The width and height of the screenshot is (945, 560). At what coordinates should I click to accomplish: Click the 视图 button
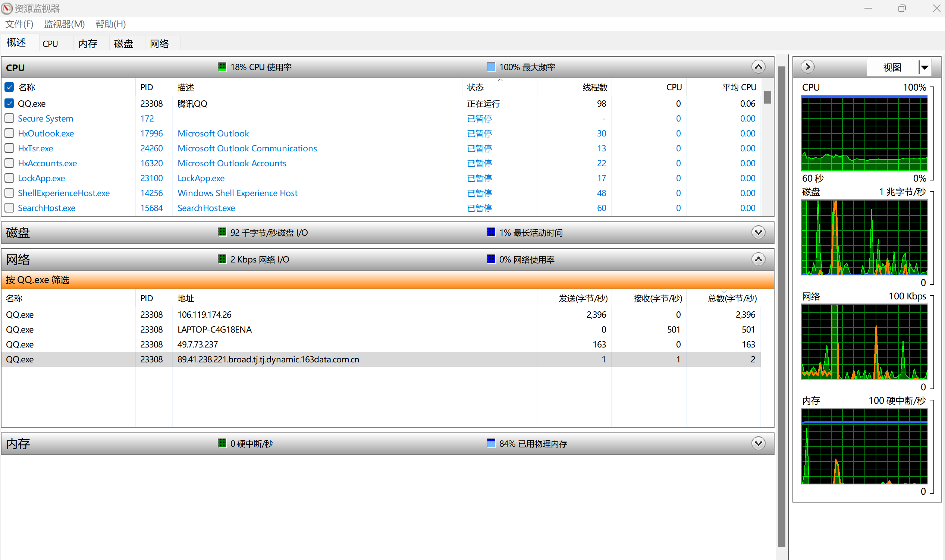pyautogui.click(x=892, y=67)
